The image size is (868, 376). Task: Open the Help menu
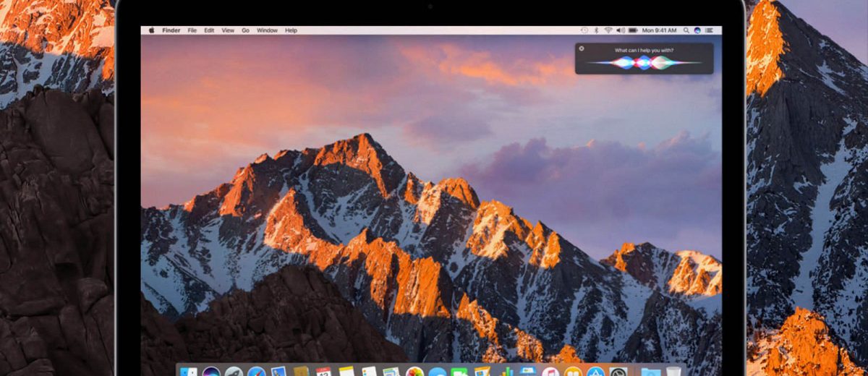(291, 30)
